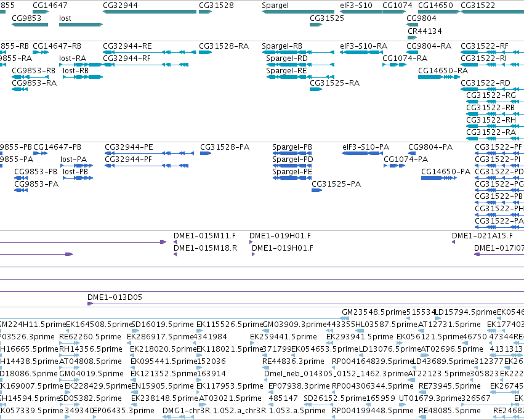The height and width of the screenshot is (420, 524).
Task: Open protein CG31528-PA
Action: coord(225,147)
